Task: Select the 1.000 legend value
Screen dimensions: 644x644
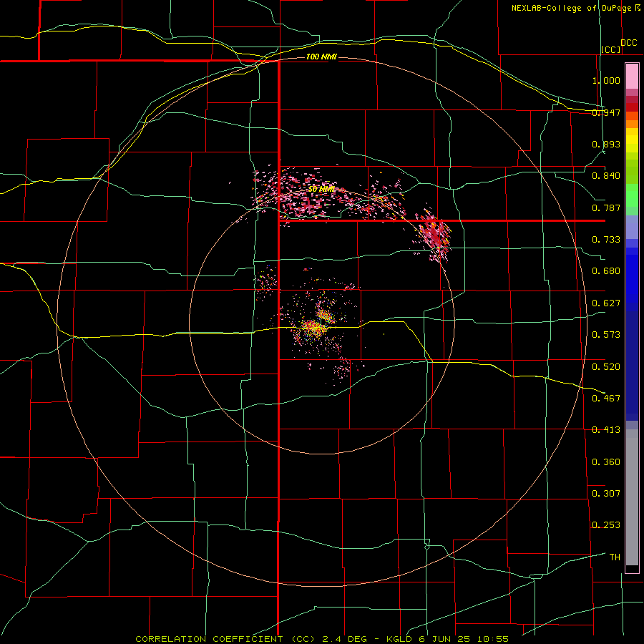Action: (606, 80)
